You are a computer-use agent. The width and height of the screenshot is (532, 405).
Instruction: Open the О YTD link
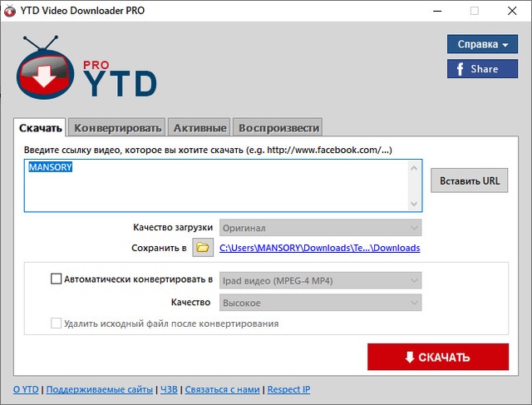click(x=27, y=389)
